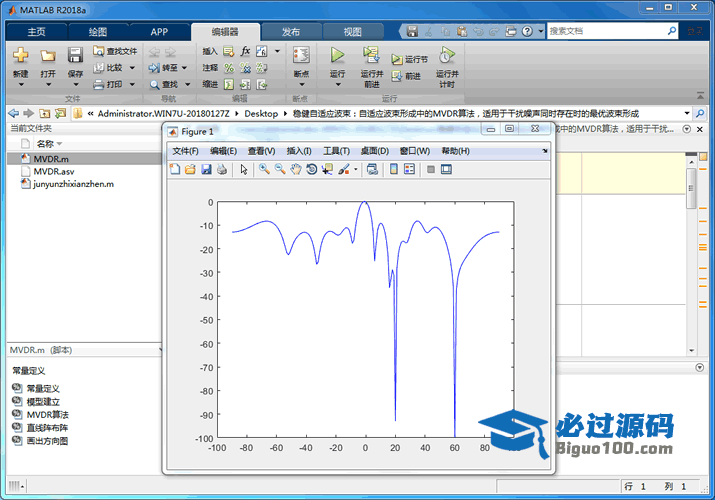Expand the MVDR.m script details panel arrow
The height and width of the screenshot is (500, 715).
point(159,350)
